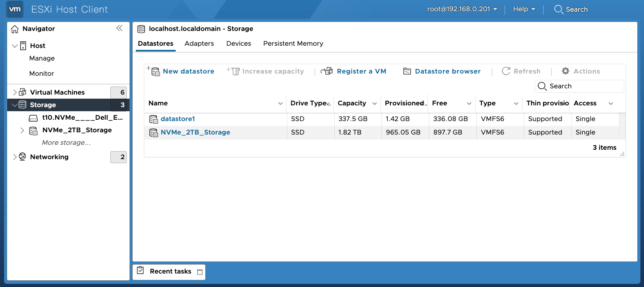Click the Provisioned column header
Image resolution: width=644 pixels, height=287 pixels.
(404, 103)
